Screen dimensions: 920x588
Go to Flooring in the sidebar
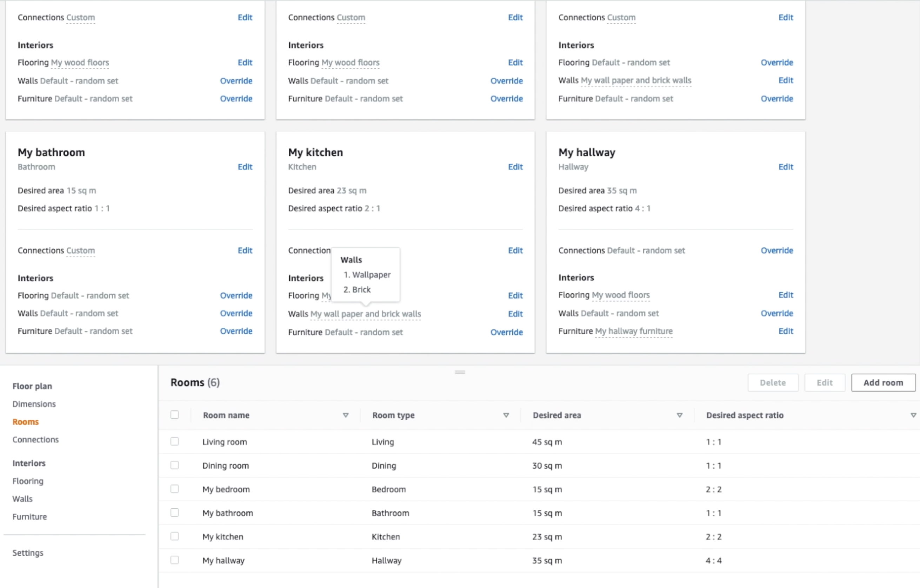[27, 481]
